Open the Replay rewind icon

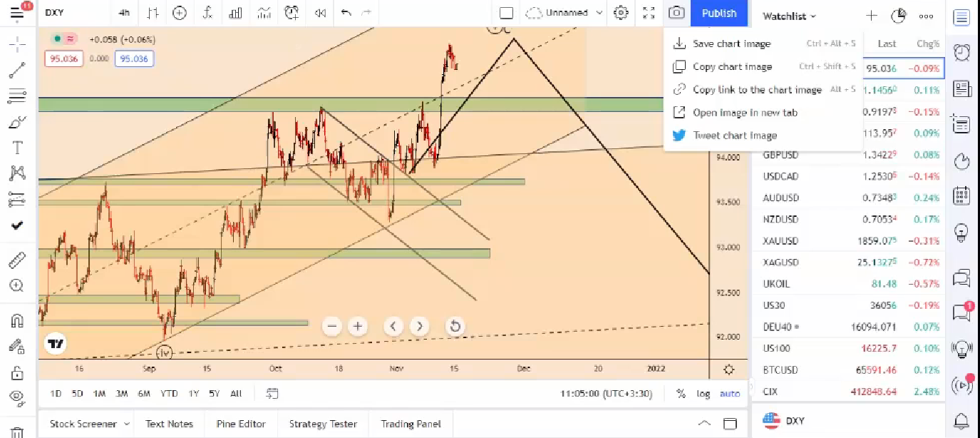tap(321, 13)
